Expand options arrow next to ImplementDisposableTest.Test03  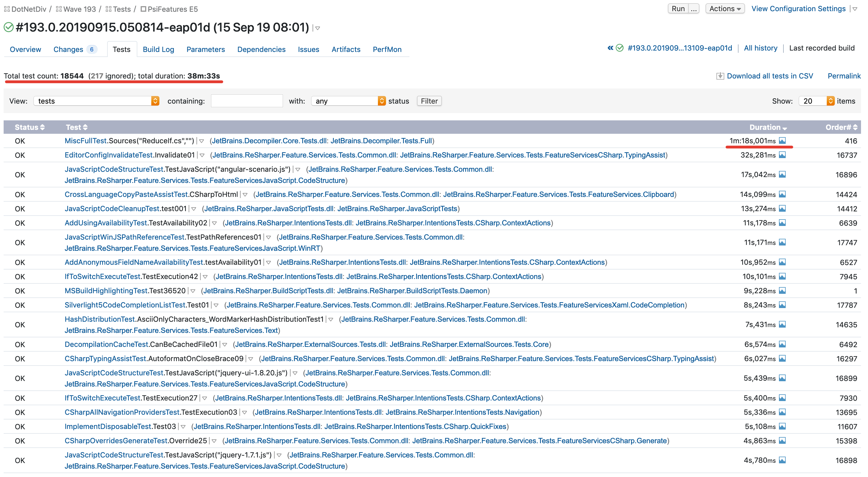tap(183, 427)
